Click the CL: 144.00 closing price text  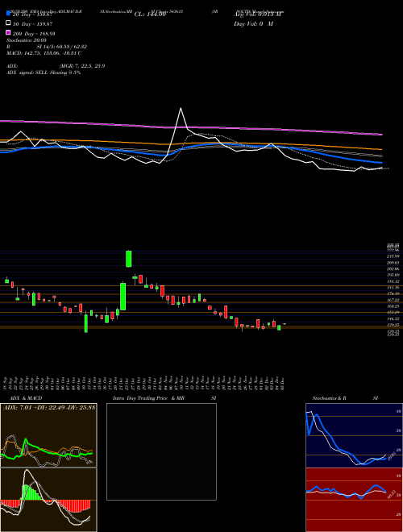pos(150,15)
